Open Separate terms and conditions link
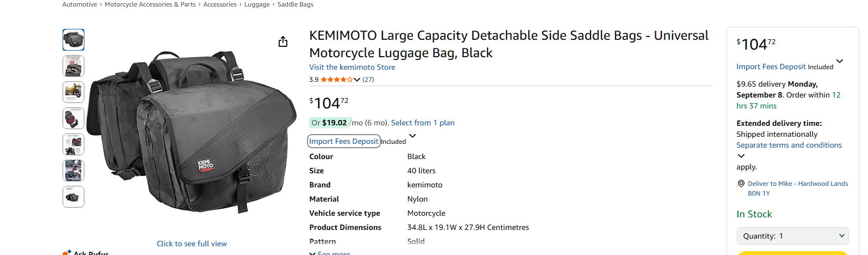This screenshot has width=868, height=255. coord(789,145)
